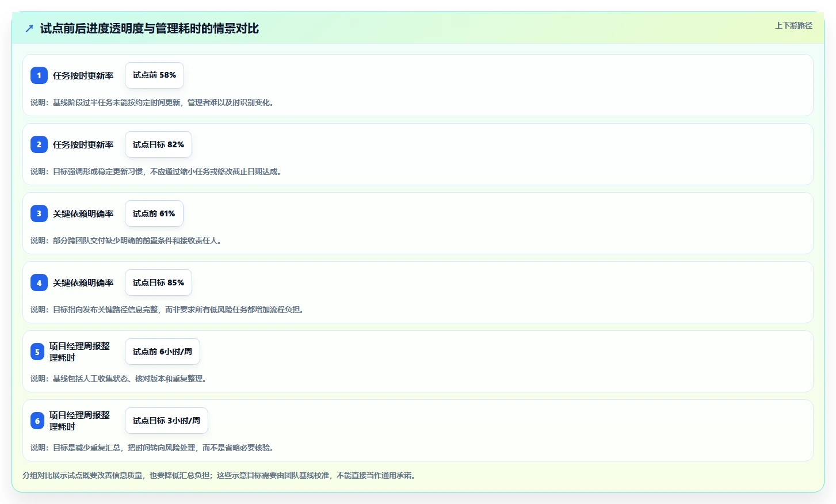Click number badge 1 on first card
The height and width of the screenshot is (504, 836).
(39, 75)
